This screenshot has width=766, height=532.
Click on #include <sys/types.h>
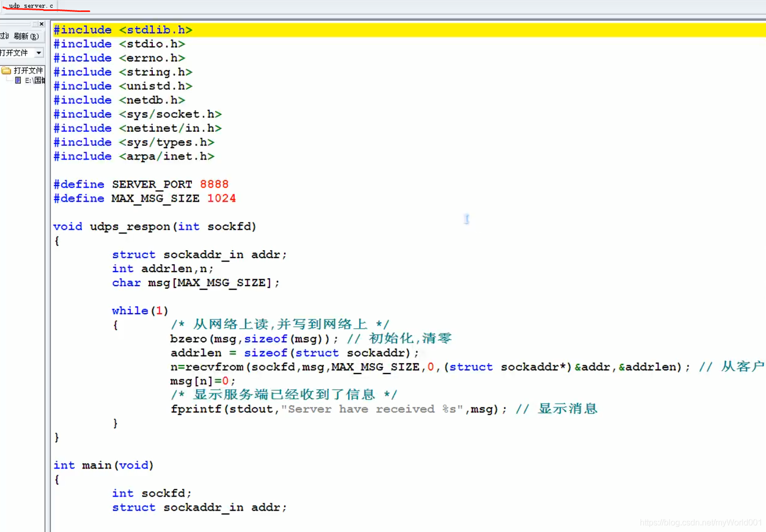(x=133, y=142)
